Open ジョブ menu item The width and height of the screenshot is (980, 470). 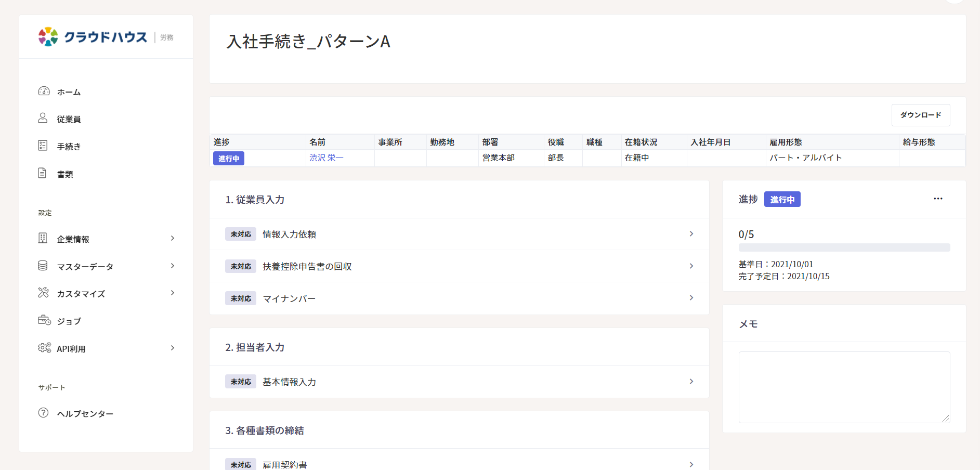click(69, 321)
